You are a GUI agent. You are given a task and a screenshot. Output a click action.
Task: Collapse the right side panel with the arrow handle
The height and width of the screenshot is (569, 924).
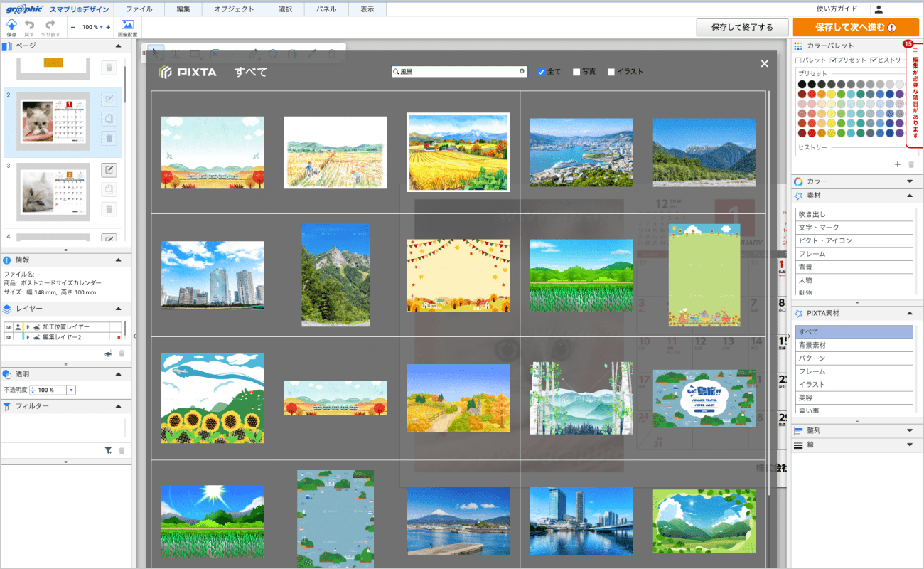(x=788, y=336)
